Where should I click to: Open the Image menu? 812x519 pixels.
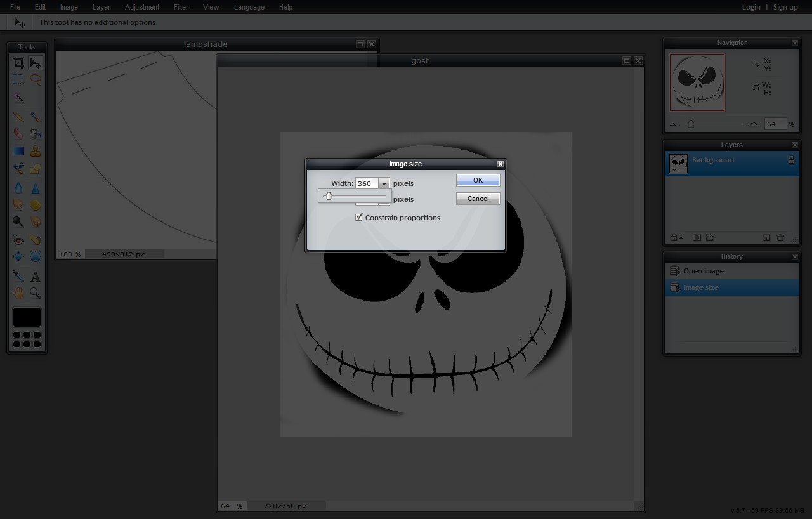click(69, 7)
